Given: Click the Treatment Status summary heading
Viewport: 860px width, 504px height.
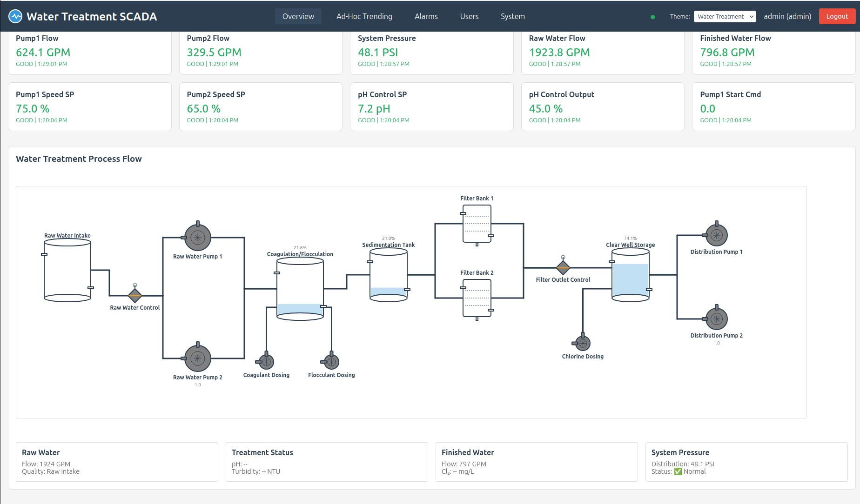Looking at the screenshot, I should (x=262, y=452).
